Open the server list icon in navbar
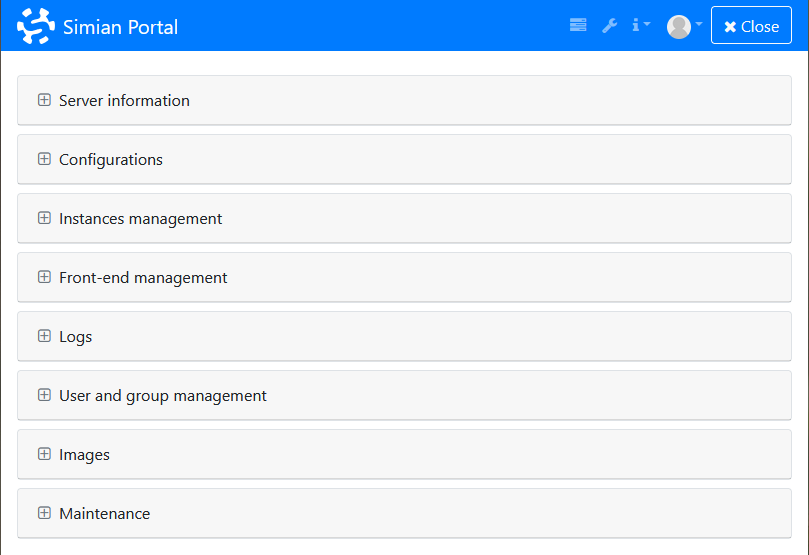Screen dimensions: 809x555 578,26
